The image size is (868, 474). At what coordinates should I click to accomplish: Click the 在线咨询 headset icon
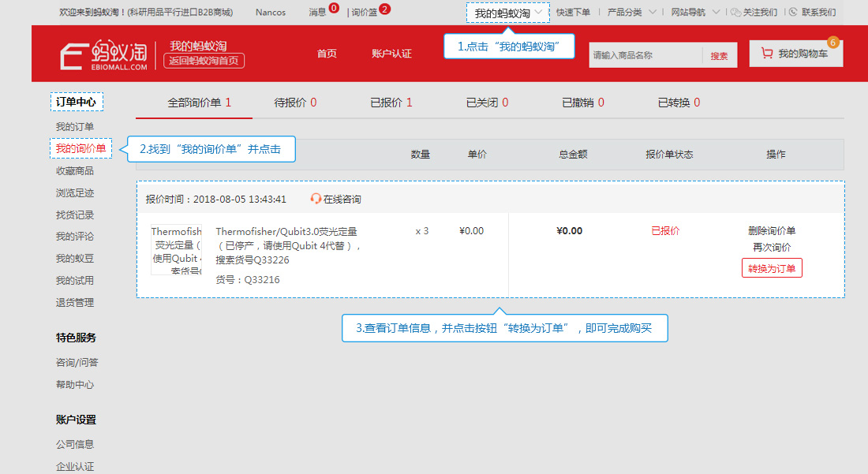click(x=316, y=199)
